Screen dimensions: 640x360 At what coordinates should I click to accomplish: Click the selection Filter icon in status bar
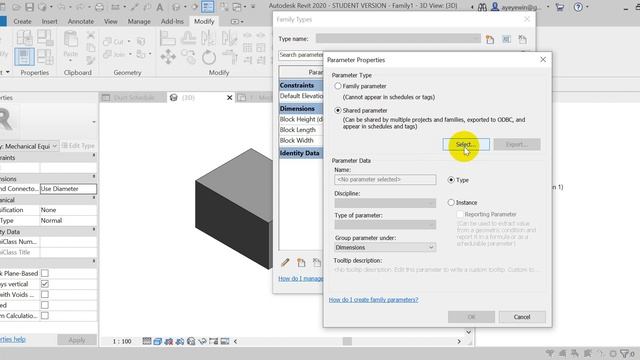pyautogui.click(x=624, y=353)
